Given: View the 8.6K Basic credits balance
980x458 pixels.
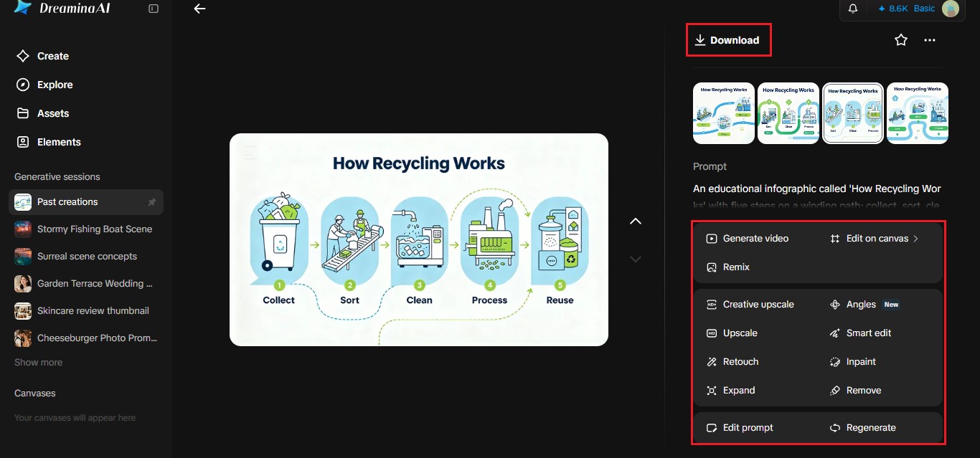Looking at the screenshot, I should coord(906,9).
